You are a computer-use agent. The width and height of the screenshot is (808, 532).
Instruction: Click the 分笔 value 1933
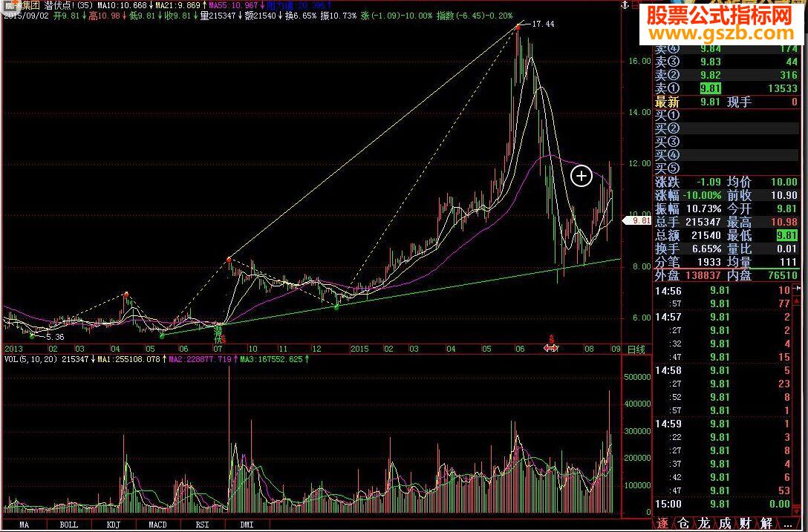pos(709,262)
